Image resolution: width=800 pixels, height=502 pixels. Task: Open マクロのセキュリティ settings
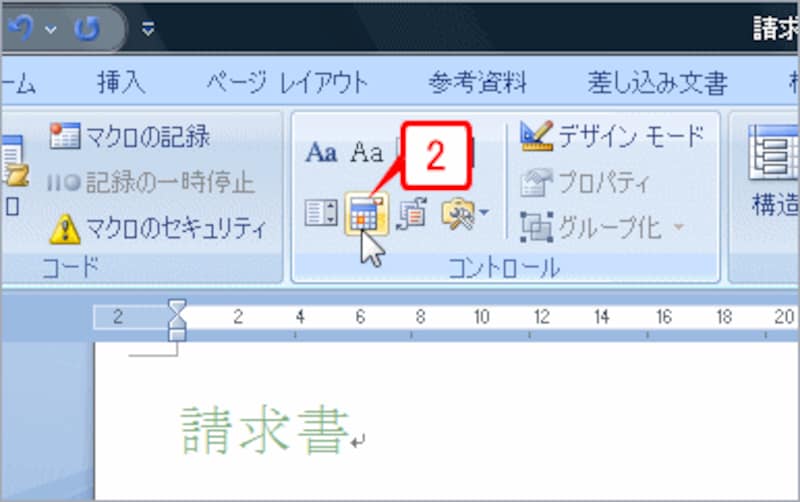pyautogui.click(x=158, y=229)
